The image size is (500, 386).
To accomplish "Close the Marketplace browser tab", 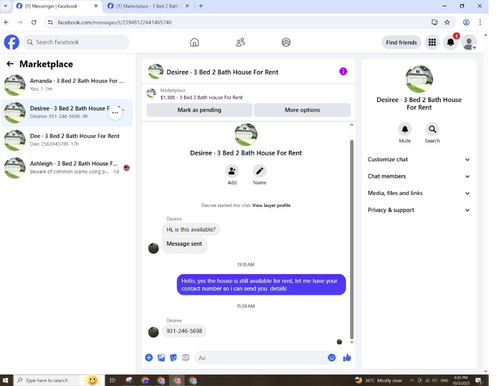I will point(187,6).
